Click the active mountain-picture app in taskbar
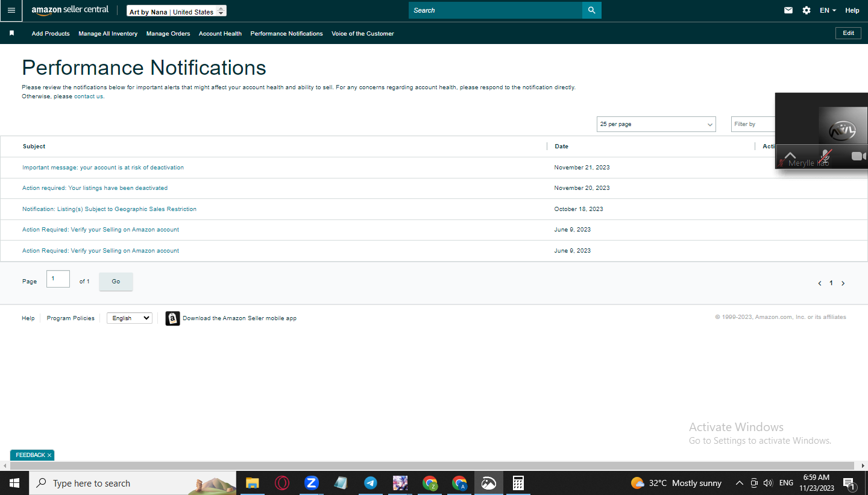 point(488,483)
